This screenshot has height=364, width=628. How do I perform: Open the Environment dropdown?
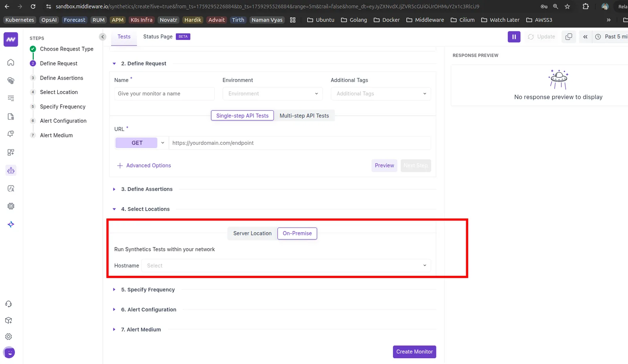(273, 94)
